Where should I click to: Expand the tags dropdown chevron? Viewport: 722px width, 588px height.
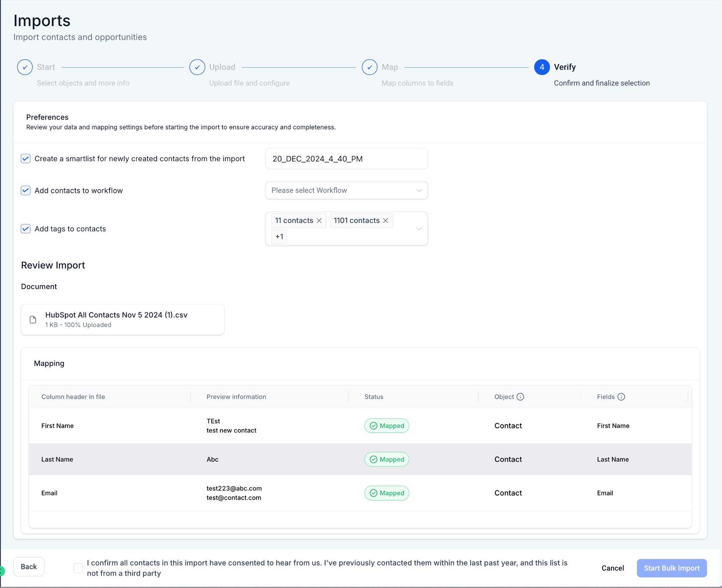[x=419, y=229]
